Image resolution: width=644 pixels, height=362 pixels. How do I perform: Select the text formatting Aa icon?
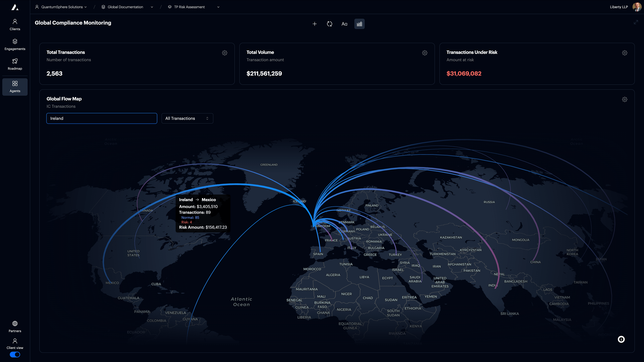click(x=344, y=24)
